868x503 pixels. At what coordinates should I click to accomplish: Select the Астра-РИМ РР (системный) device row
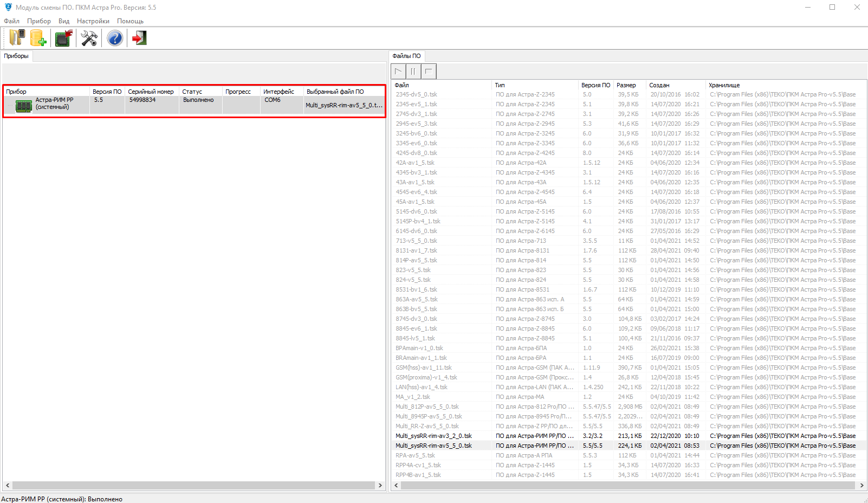[194, 105]
